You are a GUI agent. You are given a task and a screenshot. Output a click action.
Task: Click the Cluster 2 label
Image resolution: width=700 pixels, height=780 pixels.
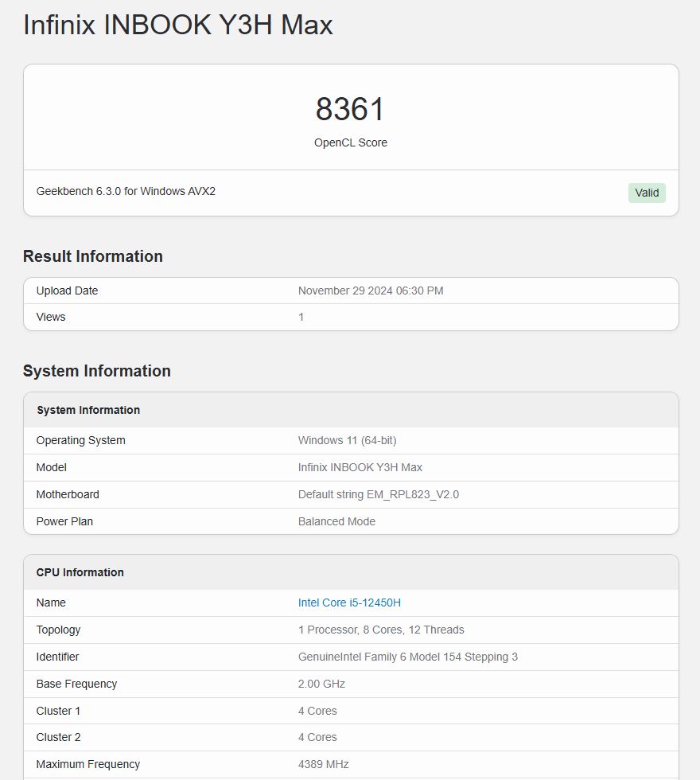[58, 737]
